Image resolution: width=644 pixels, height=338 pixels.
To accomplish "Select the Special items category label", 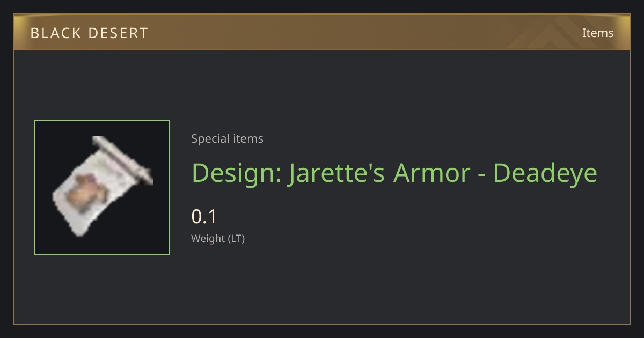I will [x=227, y=139].
